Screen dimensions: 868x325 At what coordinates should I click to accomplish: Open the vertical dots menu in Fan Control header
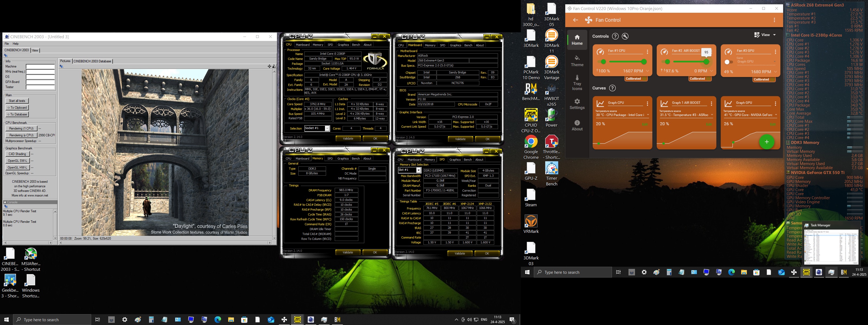[x=774, y=20]
